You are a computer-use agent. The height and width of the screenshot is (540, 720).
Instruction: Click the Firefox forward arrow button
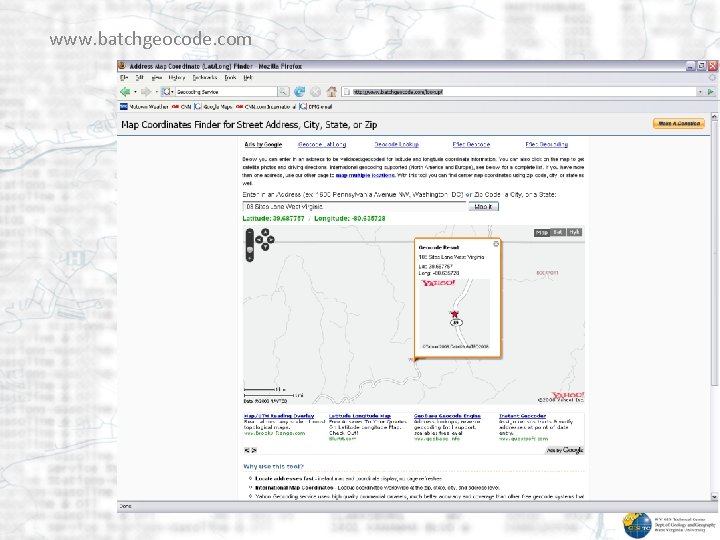tap(146, 92)
